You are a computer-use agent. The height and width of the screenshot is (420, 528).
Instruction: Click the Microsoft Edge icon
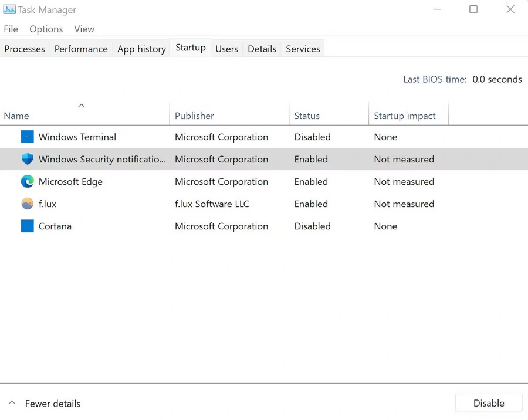pos(27,181)
